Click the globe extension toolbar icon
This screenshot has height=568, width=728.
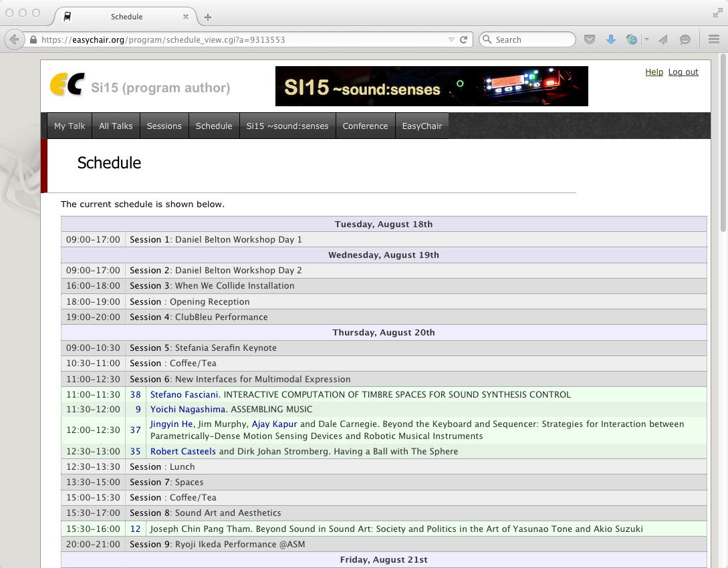coord(632,39)
